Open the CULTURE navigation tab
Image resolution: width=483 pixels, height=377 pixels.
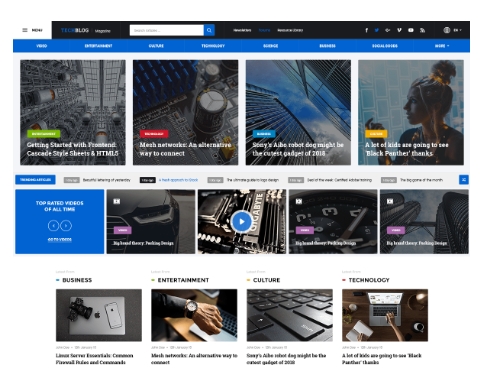click(156, 46)
